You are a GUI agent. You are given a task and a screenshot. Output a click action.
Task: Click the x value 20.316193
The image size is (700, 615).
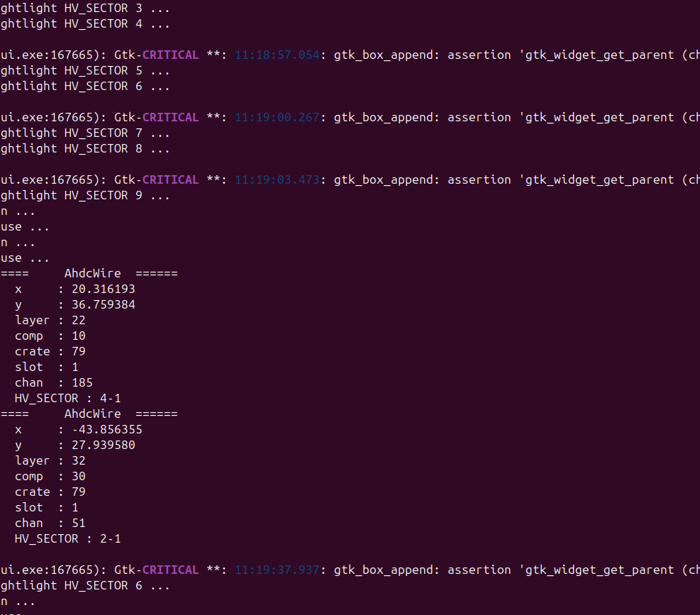coord(103,289)
